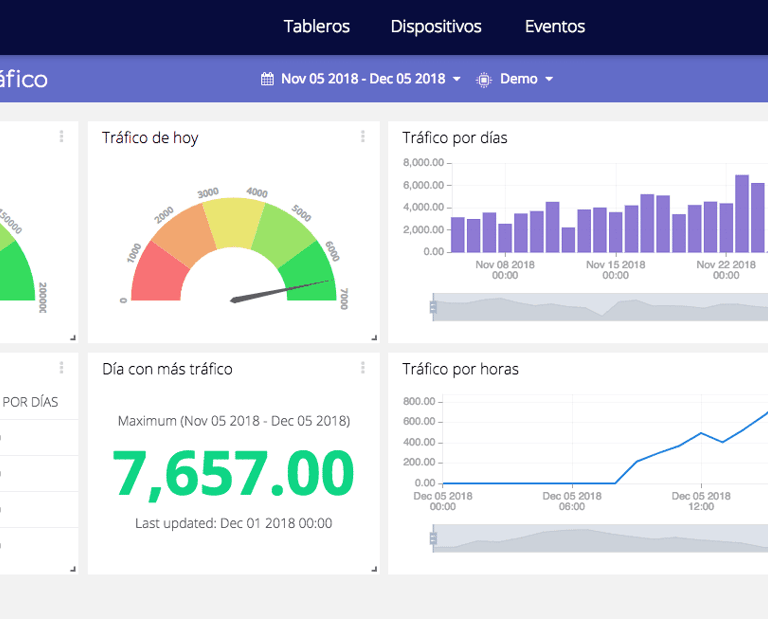This screenshot has width=768, height=619.
Task: Click the Maximum (Nov 05 2018 - Dec 05 2018) label
Action: pos(234,421)
